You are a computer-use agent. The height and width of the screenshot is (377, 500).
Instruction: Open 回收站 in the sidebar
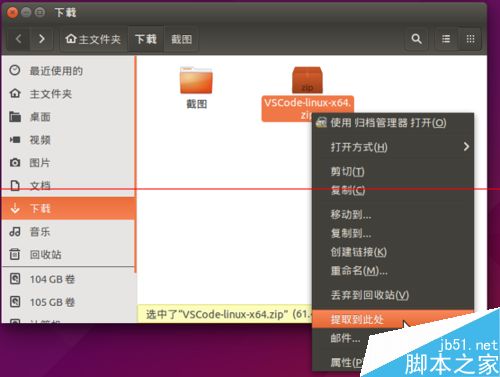pyautogui.click(x=68, y=254)
